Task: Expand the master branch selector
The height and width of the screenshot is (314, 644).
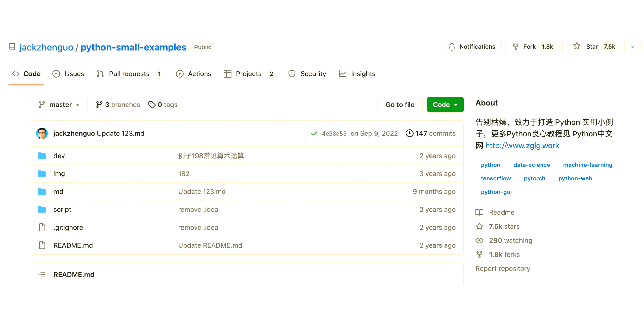Action: (59, 104)
